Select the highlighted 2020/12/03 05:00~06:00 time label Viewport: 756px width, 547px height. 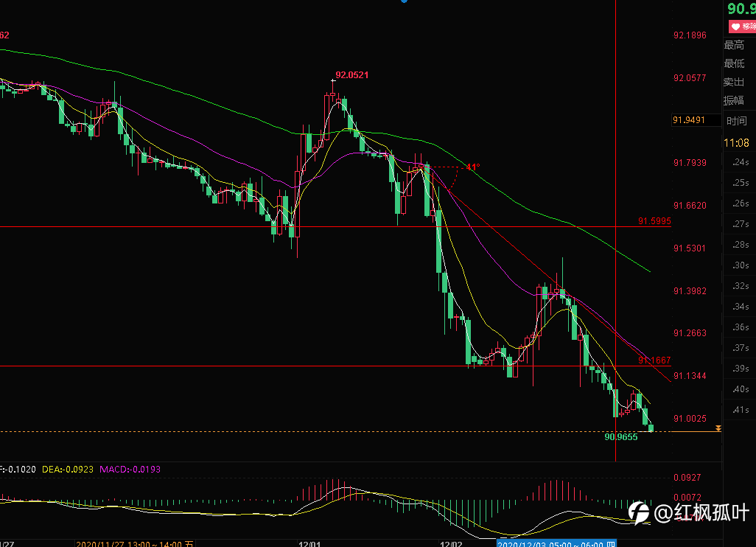tap(556, 543)
